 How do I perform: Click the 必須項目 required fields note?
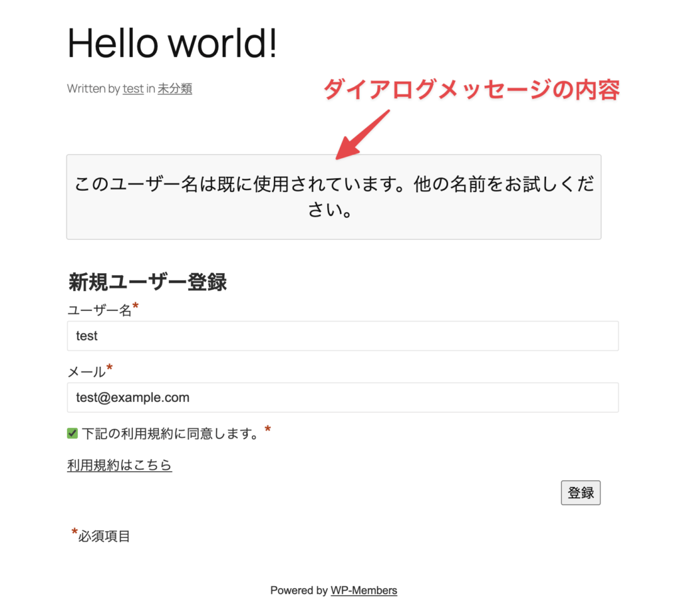coord(101,536)
